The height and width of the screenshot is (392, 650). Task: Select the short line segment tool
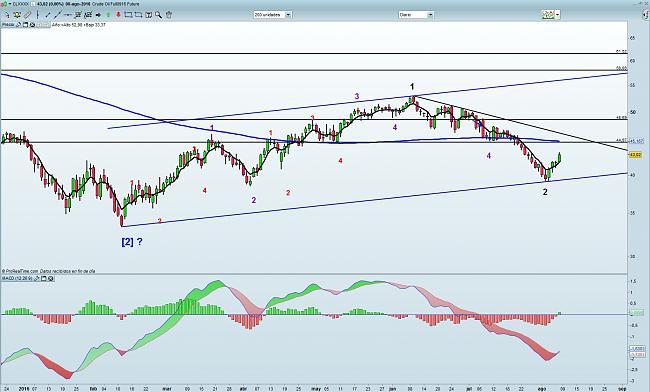(47, 15)
